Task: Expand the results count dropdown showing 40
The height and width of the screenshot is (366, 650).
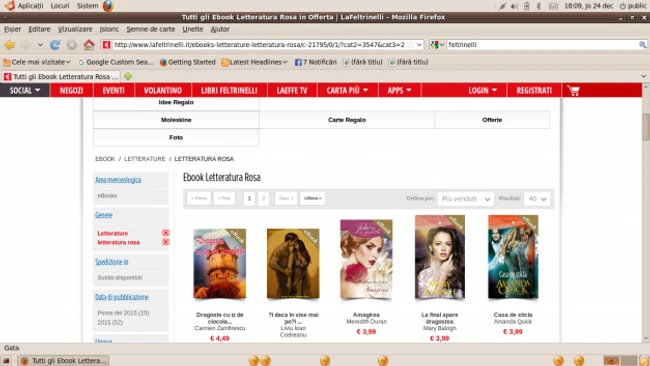Action: click(x=537, y=199)
